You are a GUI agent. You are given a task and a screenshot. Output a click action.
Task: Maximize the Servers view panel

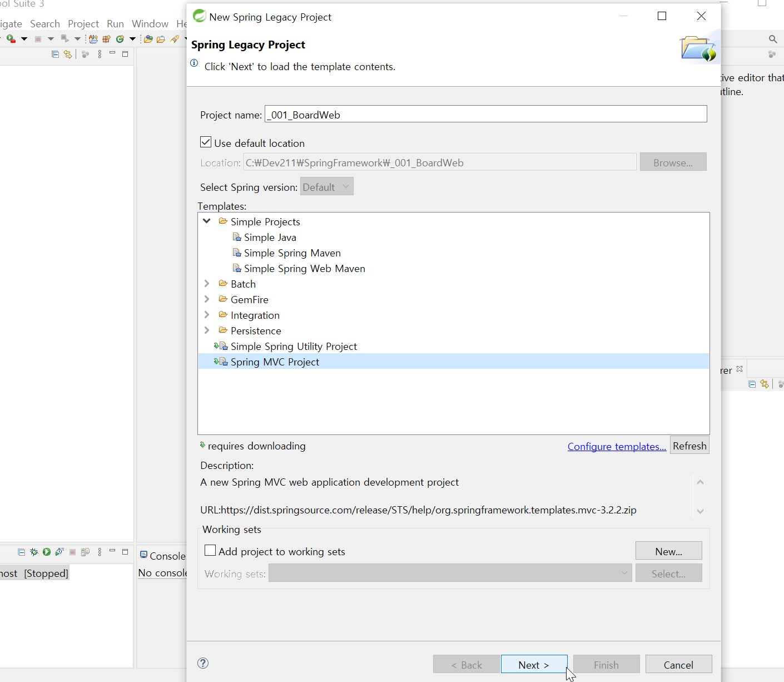pyautogui.click(x=125, y=552)
